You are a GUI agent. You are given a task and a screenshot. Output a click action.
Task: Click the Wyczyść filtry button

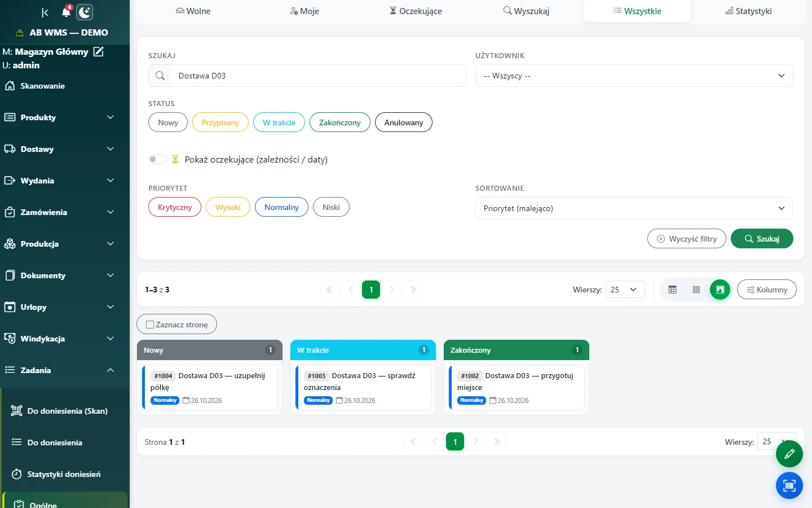pos(687,239)
